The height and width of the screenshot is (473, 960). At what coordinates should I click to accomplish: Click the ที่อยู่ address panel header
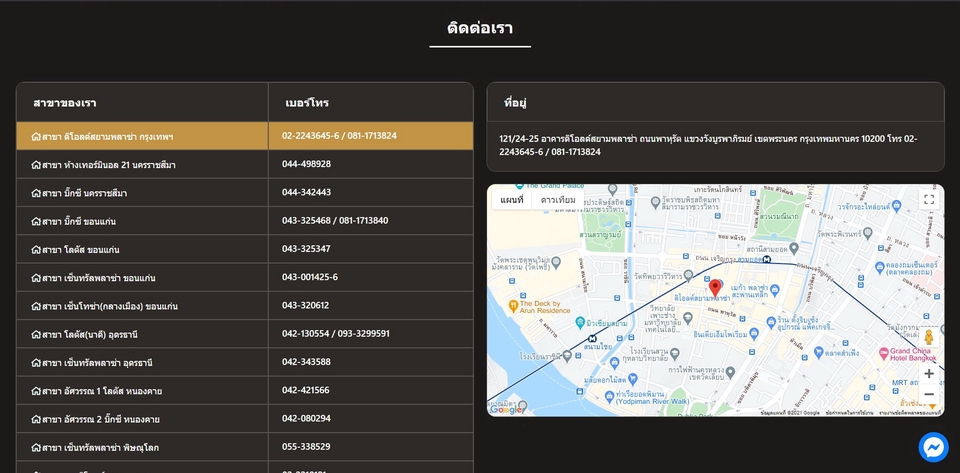point(715,102)
